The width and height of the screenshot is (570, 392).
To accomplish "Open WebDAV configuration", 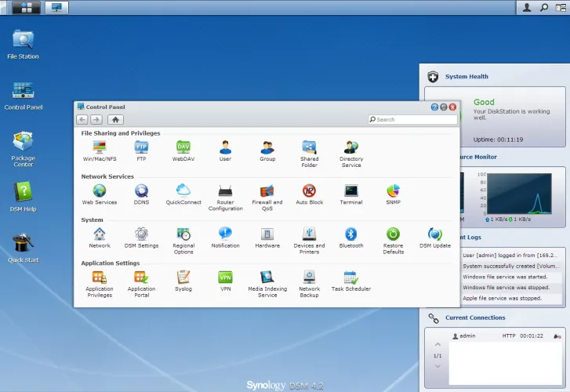I will (183, 151).
